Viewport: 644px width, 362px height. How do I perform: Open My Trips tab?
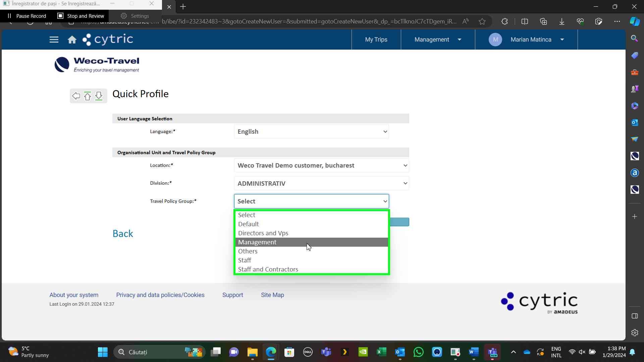pyautogui.click(x=376, y=40)
